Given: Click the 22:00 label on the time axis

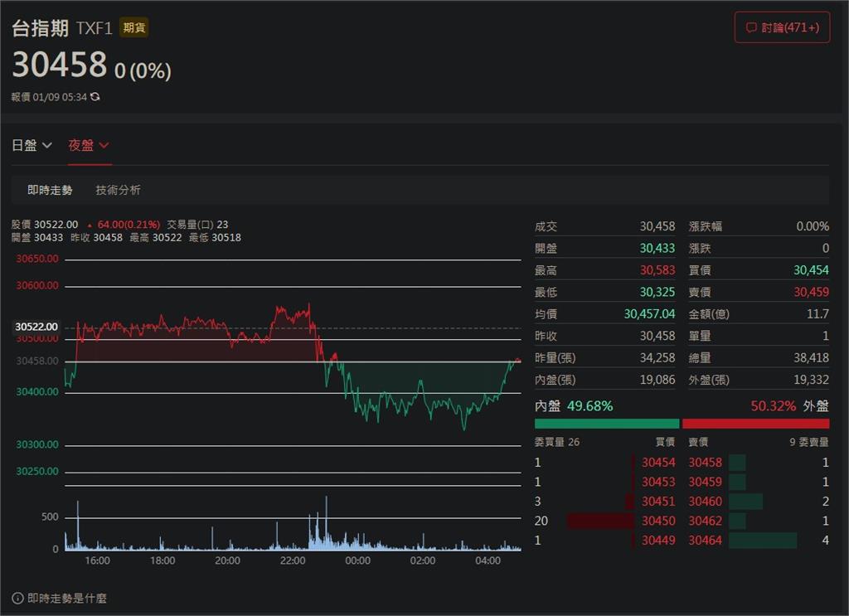Looking at the screenshot, I should (293, 560).
